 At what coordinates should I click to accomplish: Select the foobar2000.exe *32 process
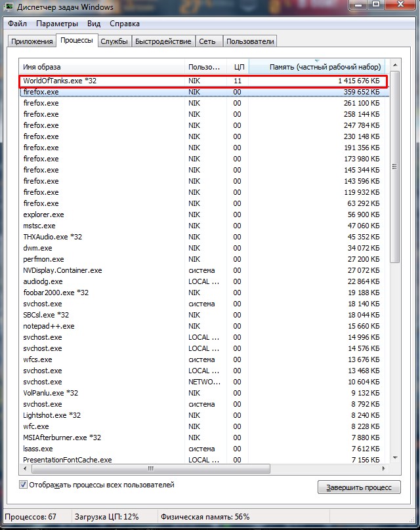203,293
